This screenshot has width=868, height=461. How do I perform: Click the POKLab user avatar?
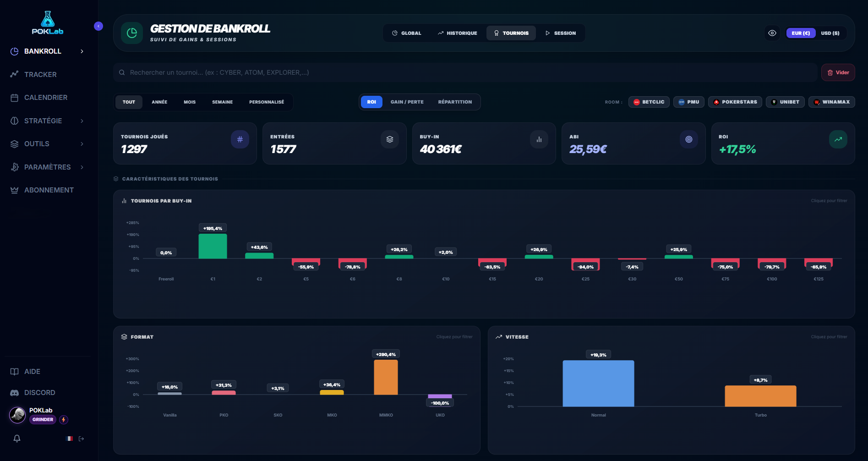coord(17,415)
